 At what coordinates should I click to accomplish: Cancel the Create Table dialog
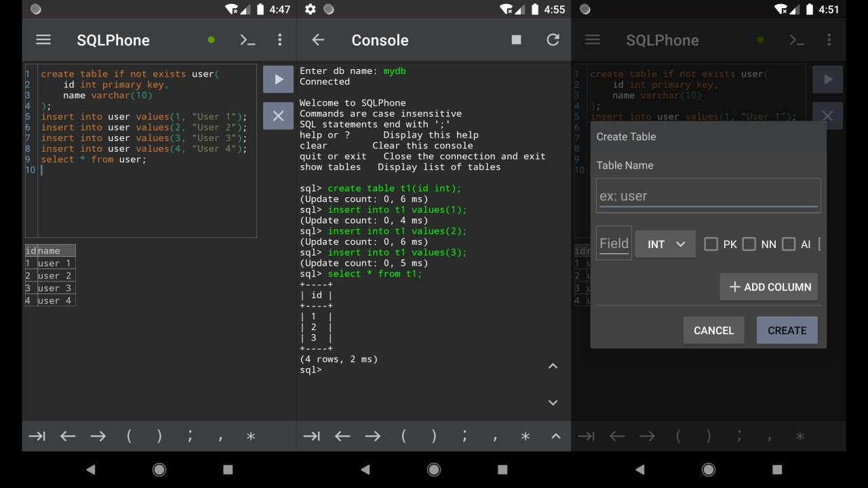click(x=713, y=330)
